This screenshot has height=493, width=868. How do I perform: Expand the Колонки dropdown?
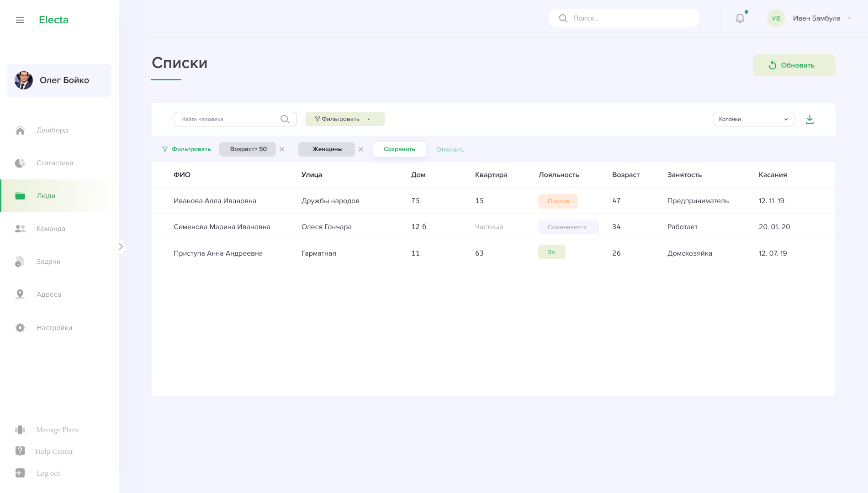(x=753, y=119)
